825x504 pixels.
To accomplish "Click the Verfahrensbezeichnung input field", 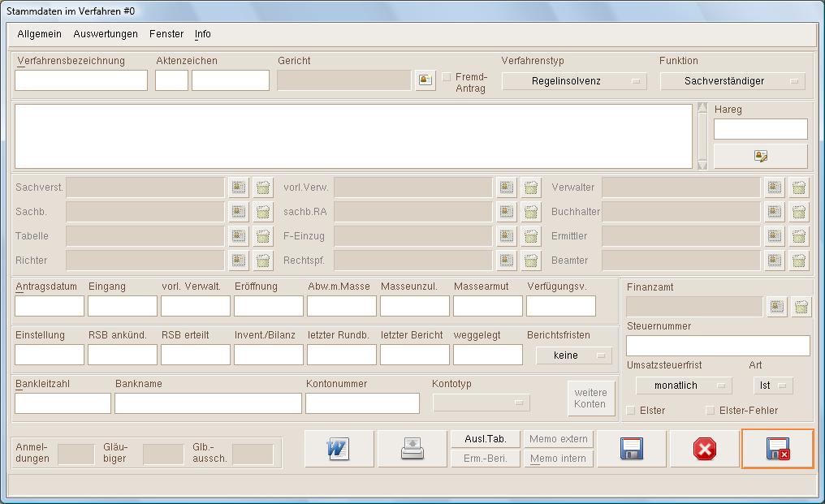I will click(81, 80).
